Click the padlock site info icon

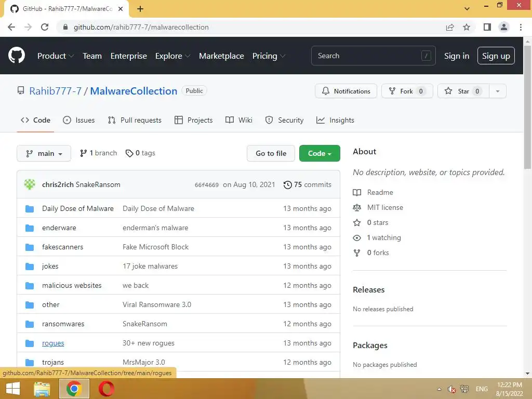[x=65, y=27]
